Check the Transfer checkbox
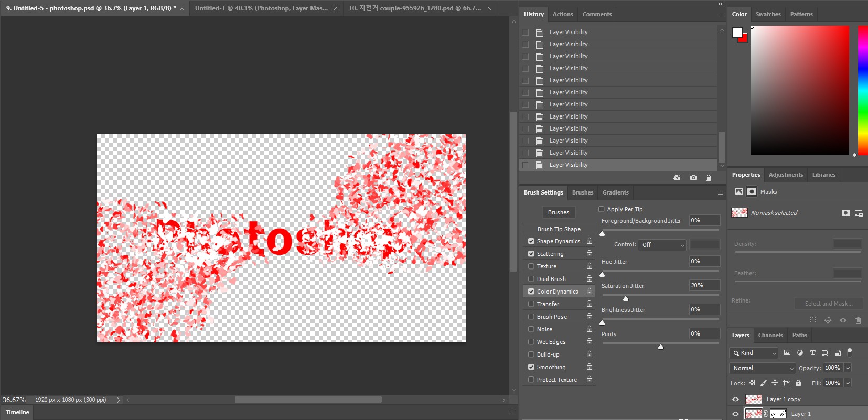The width and height of the screenshot is (868, 420). [531, 304]
